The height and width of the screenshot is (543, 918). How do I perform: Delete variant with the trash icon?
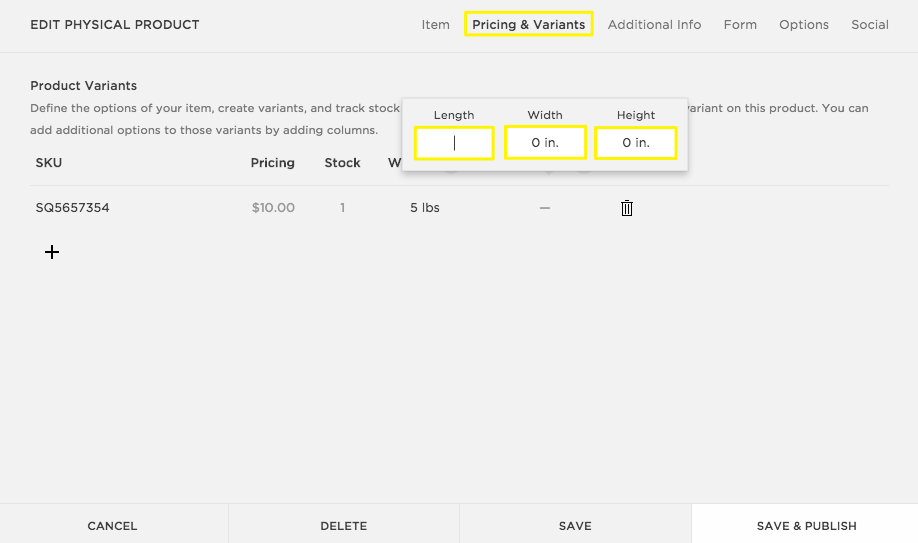click(627, 208)
